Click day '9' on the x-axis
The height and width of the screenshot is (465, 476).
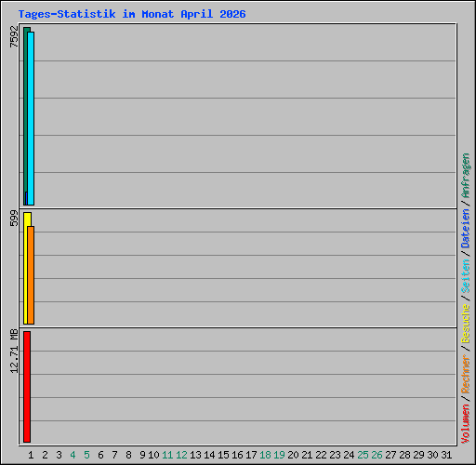pos(142,455)
